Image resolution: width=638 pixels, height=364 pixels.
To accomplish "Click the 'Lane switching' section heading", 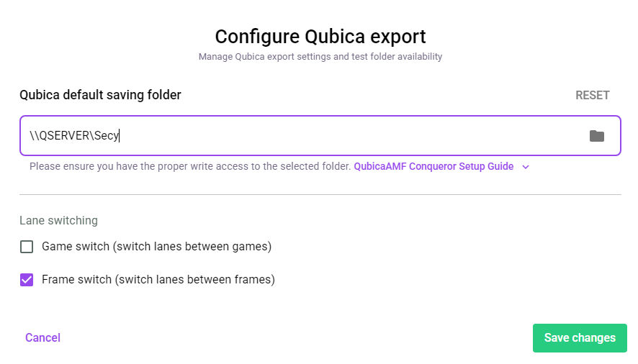I will [x=58, y=220].
